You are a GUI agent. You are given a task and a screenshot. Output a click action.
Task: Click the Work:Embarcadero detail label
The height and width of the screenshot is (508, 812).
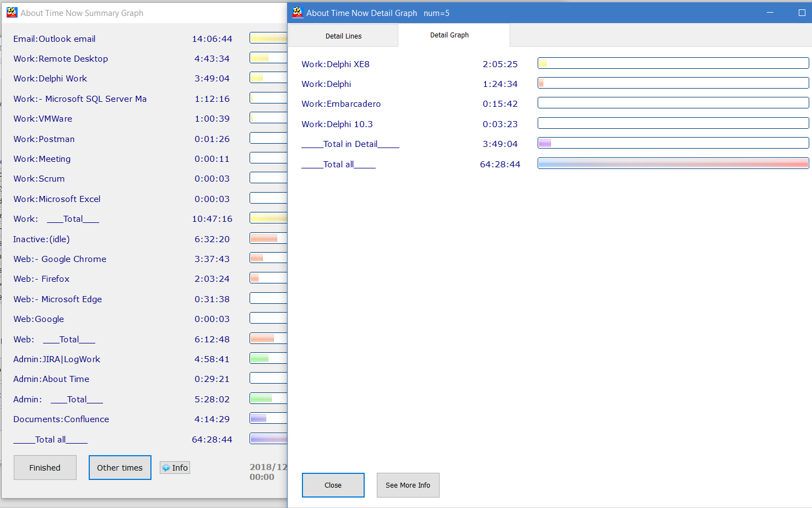[341, 104]
